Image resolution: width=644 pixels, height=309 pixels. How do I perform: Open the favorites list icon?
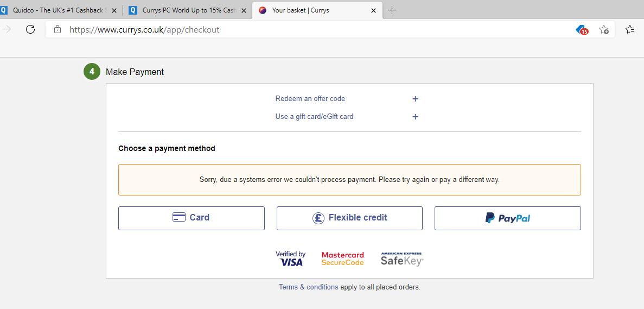point(629,30)
